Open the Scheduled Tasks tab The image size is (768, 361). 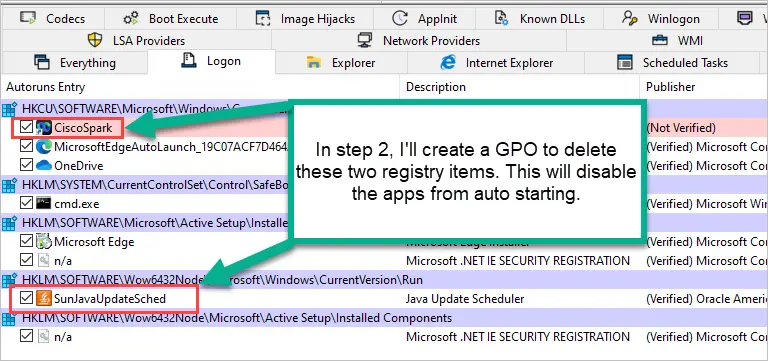point(672,63)
